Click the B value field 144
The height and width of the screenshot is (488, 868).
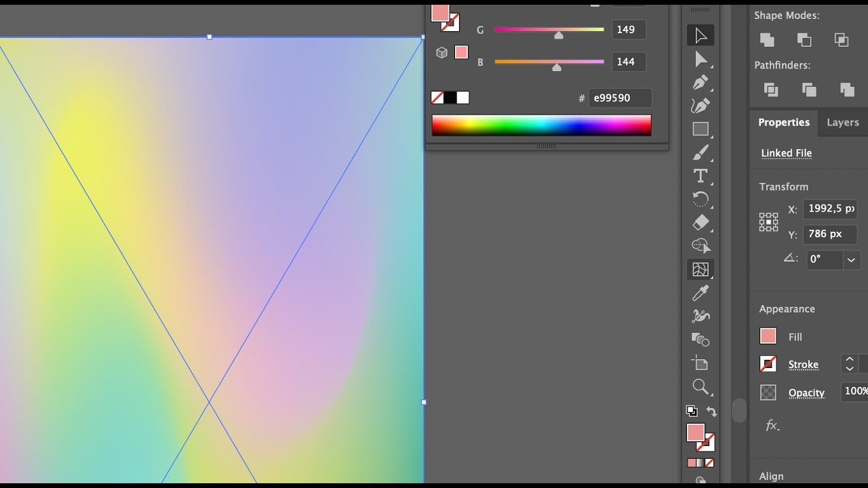pyautogui.click(x=628, y=62)
